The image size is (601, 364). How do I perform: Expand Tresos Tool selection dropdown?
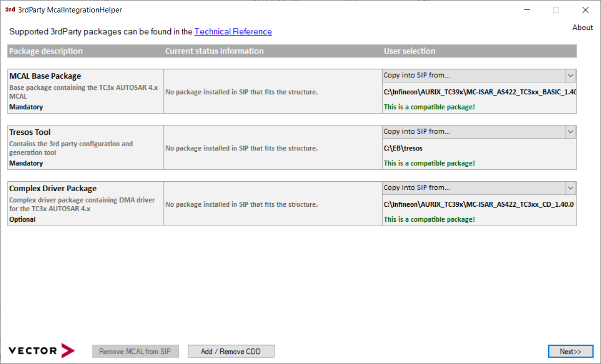pos(570,132)
